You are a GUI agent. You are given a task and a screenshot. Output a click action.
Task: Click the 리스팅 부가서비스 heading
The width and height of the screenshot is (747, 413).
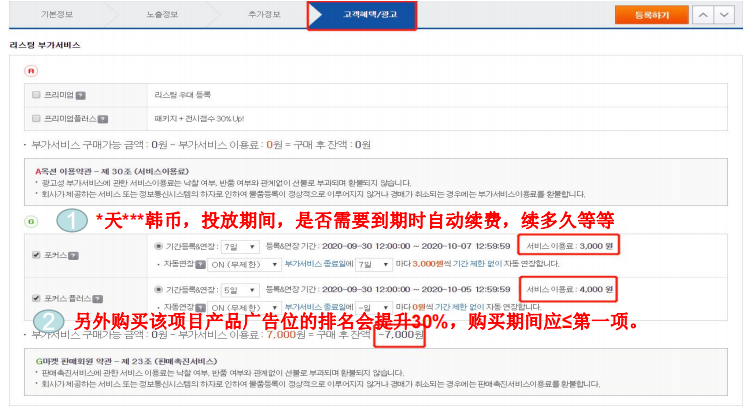(x=45, y=45)
